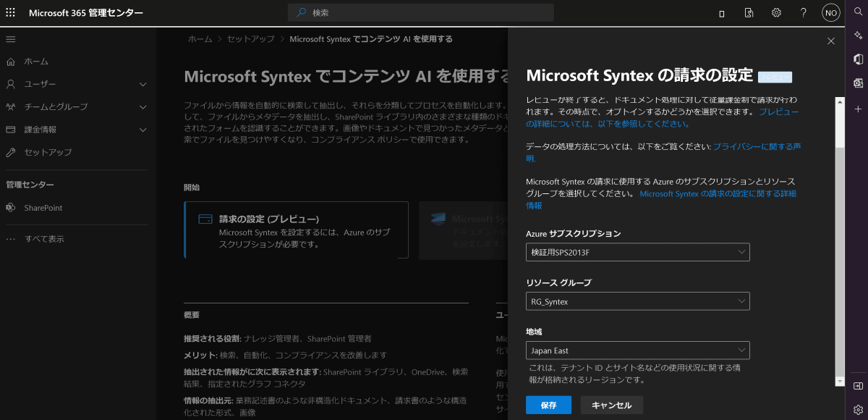Click the ユーザー person icon in sidebar
The image size is (868, 420).
(11, 84)
